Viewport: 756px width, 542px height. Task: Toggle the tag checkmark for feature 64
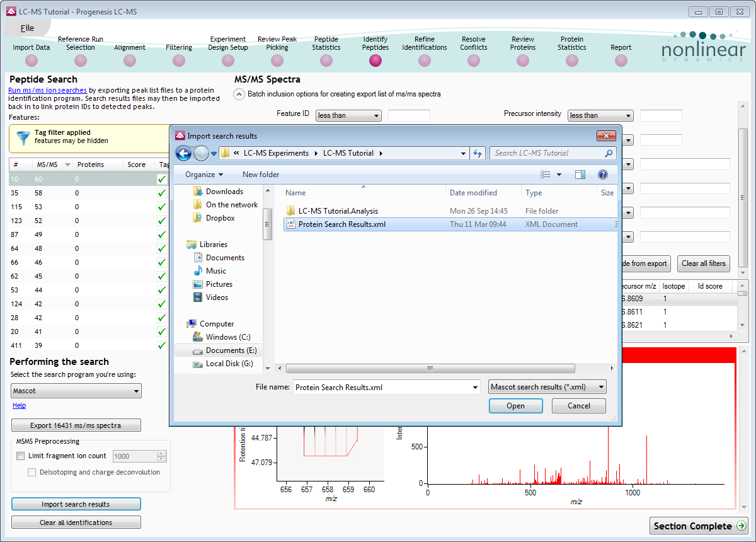pos(162,248)
